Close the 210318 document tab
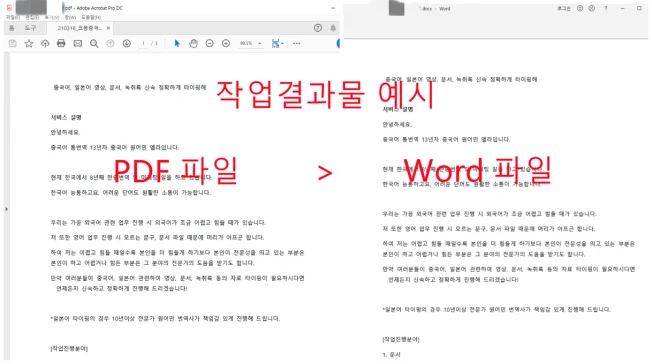Screen dimensions: 652x364 coord(108,28)
